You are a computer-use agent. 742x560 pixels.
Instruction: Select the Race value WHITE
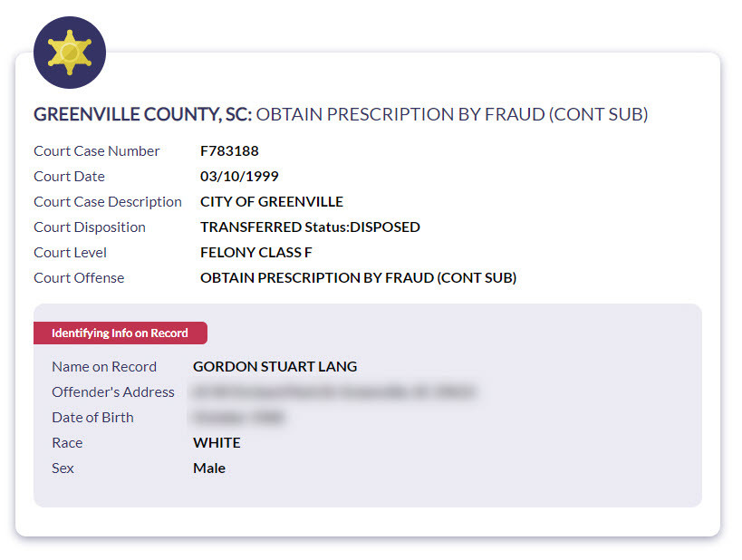click(217, 443)
